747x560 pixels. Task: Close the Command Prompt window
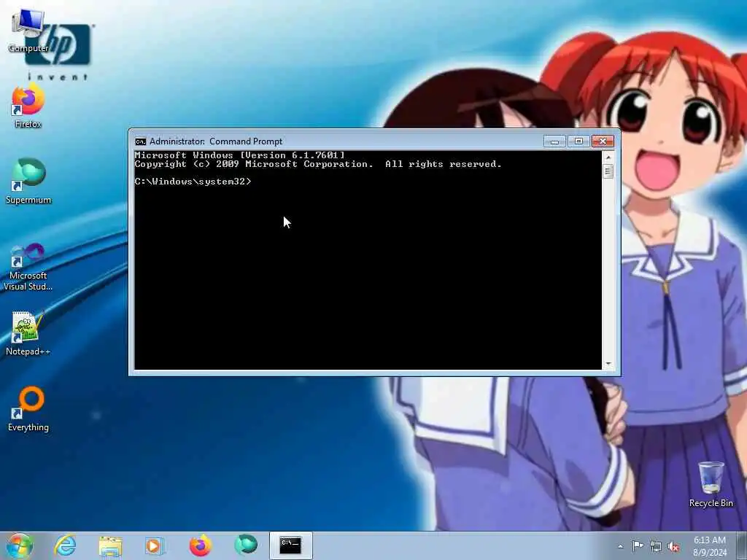pos(603,141)
